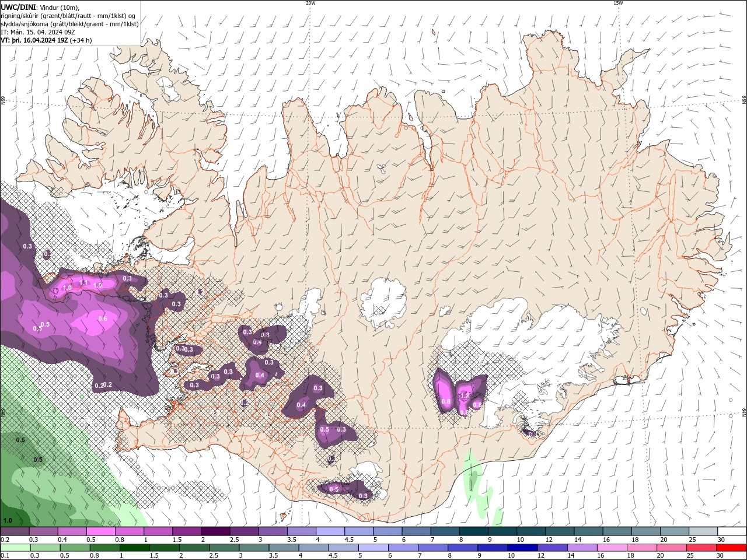Click the 0.6 precipitation value on the map

(x=103, y=318)
